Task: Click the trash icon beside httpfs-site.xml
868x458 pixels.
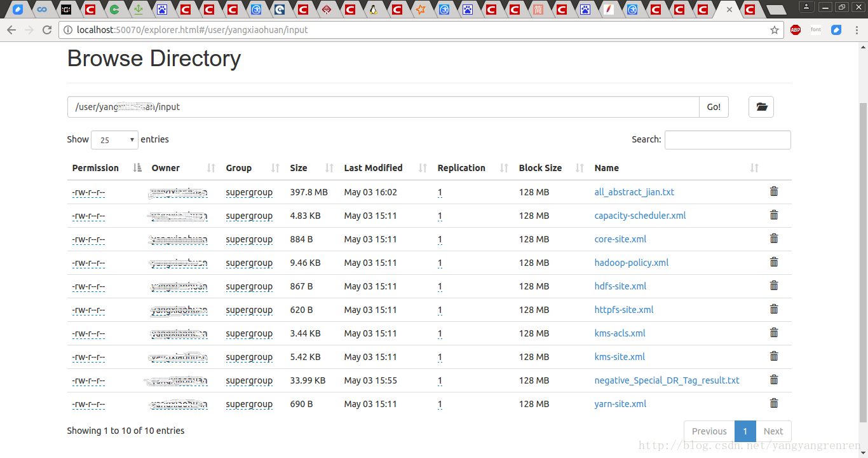Action: click(774, 309)
